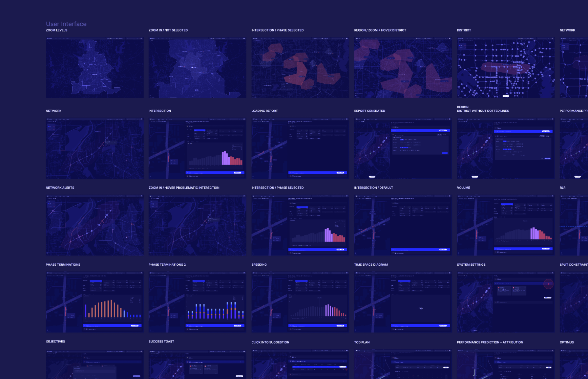Click the 'REPORT GENERATED' label

click(x=370, y=111)
